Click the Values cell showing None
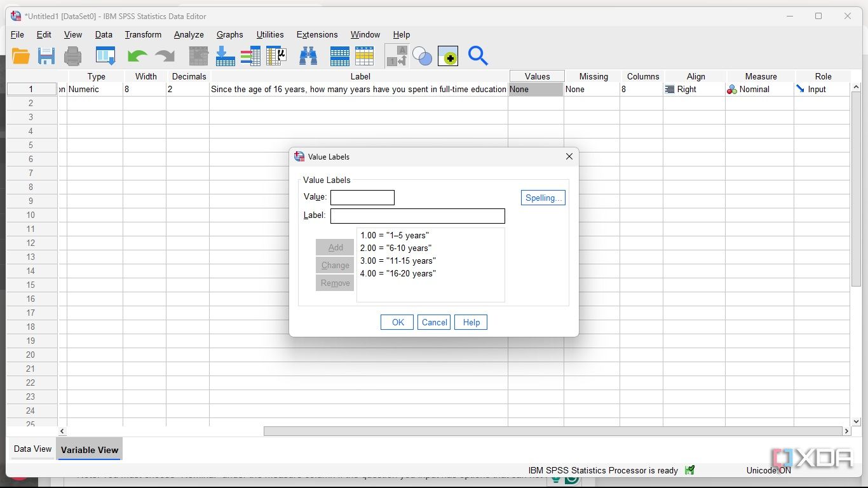 click(536, 89)
